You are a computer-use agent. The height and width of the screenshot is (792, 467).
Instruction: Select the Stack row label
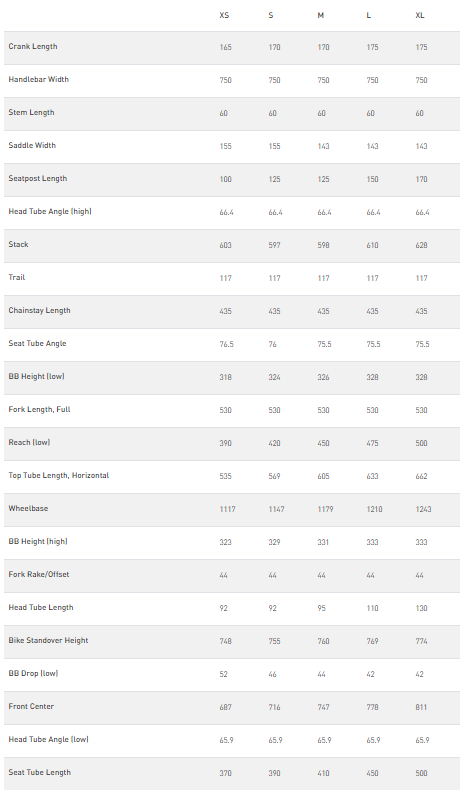coord(18,244)
